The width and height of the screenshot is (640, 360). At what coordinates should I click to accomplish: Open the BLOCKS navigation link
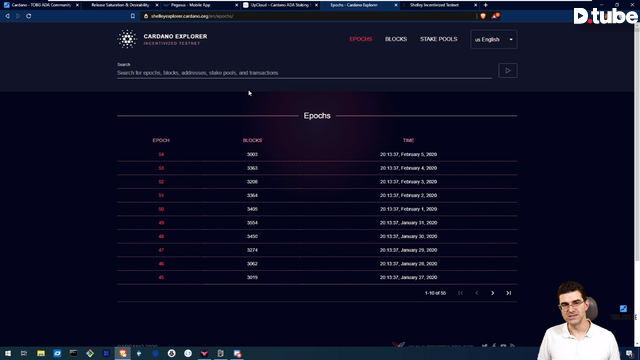[x=396, y=39]
